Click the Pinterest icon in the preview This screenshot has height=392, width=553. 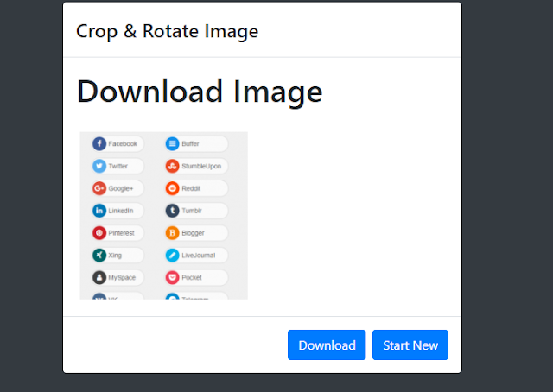point(99,233)
